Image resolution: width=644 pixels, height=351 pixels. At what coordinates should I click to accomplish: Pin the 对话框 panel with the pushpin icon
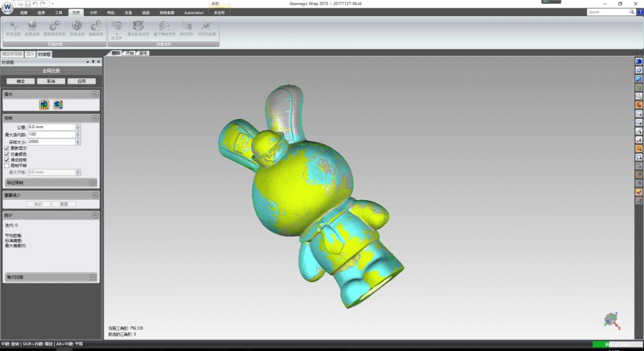click(93, 62)
